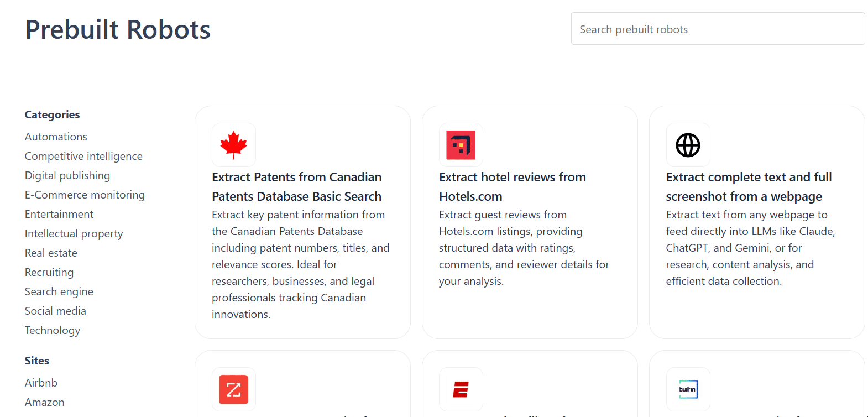
Task: Select the Built In logo icon
Action: click(688, 389)
